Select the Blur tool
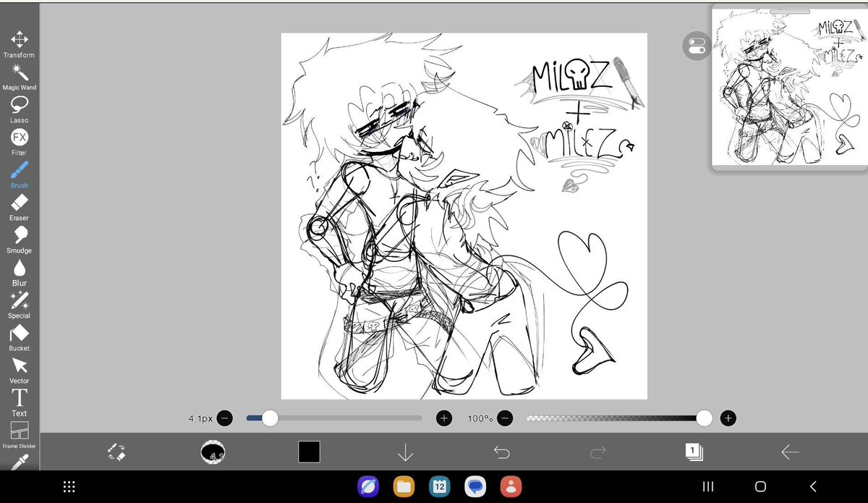 (x=19, y=271)
